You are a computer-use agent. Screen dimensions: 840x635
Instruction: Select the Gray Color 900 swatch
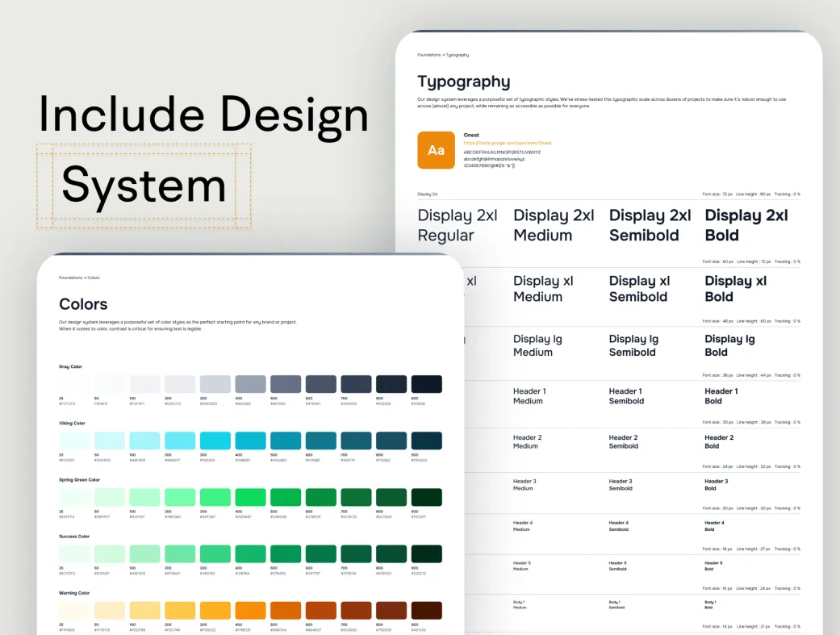coord(426,384)
